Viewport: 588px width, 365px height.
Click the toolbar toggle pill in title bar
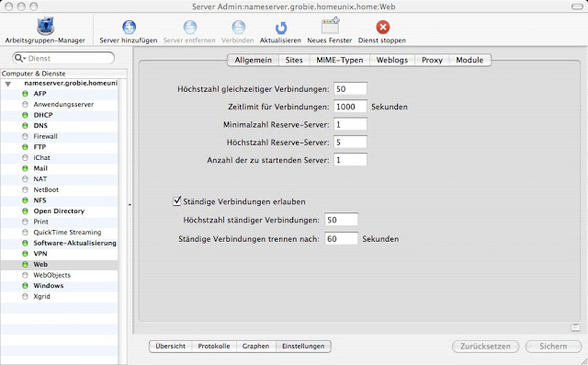coord(577,6)
